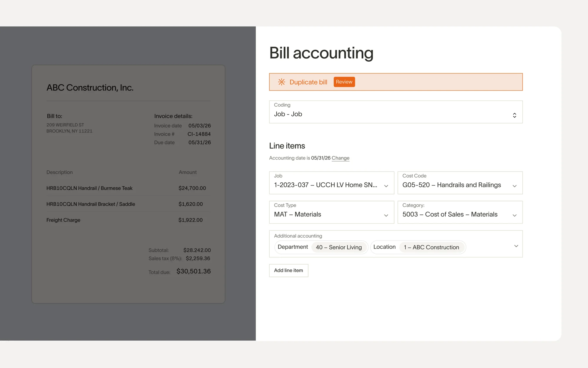Open the Coding selector showing Job - Job
Viewport: 588px width, 368px height.
(x=396, y=112)
